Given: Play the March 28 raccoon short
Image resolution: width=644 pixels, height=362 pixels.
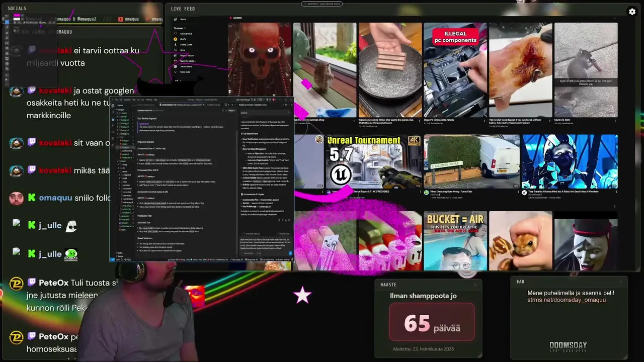Looking at the screenshot, I should 586,70.
